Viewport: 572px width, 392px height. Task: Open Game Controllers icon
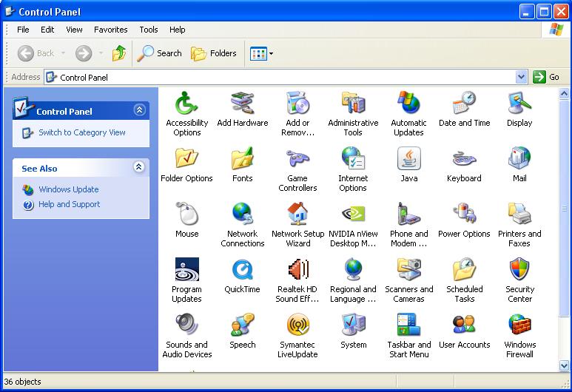297,158
